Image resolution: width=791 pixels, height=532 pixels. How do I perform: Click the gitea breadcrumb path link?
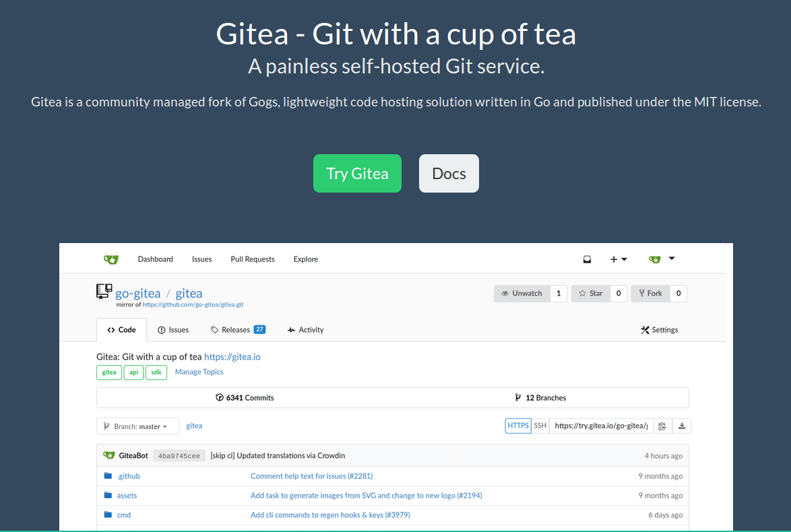[x=194, y=426]
